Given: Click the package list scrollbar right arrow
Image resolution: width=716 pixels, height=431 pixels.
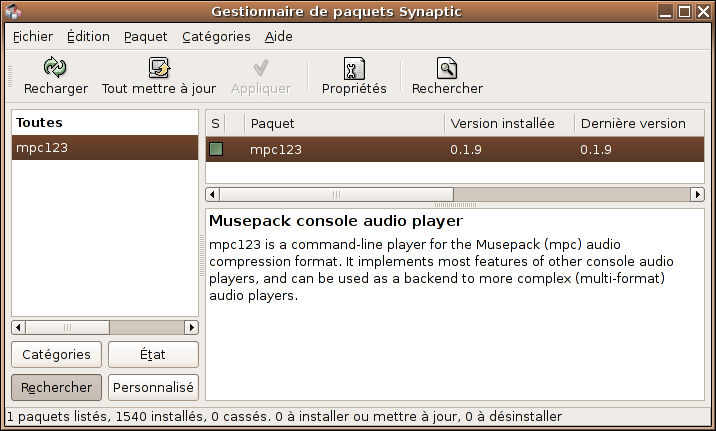Looking at the screenshot, I should 697,194.
